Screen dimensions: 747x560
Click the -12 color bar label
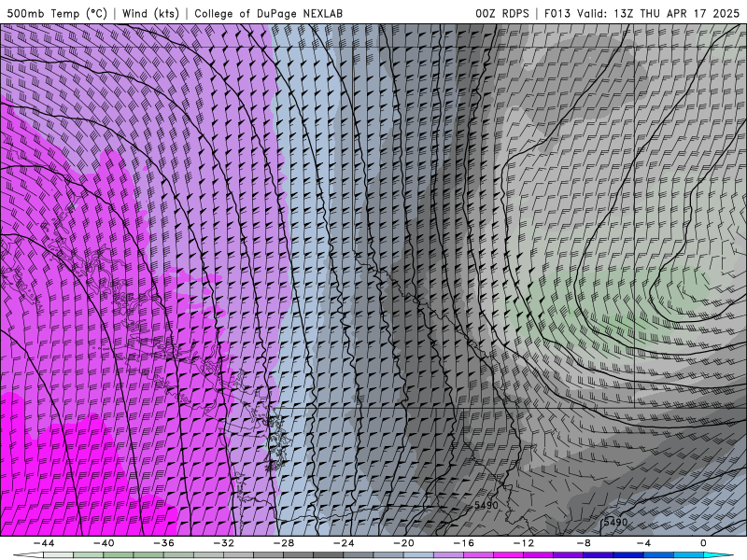[524, 543]
